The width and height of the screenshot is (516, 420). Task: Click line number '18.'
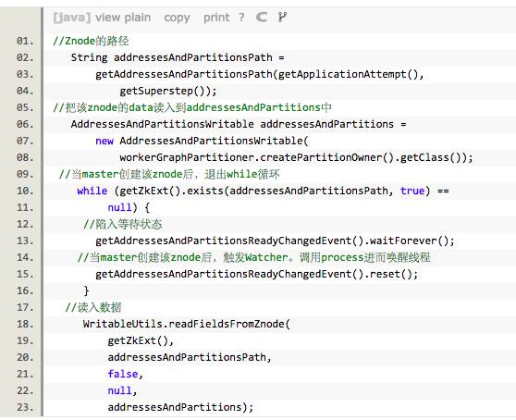(x=25, y=324)
